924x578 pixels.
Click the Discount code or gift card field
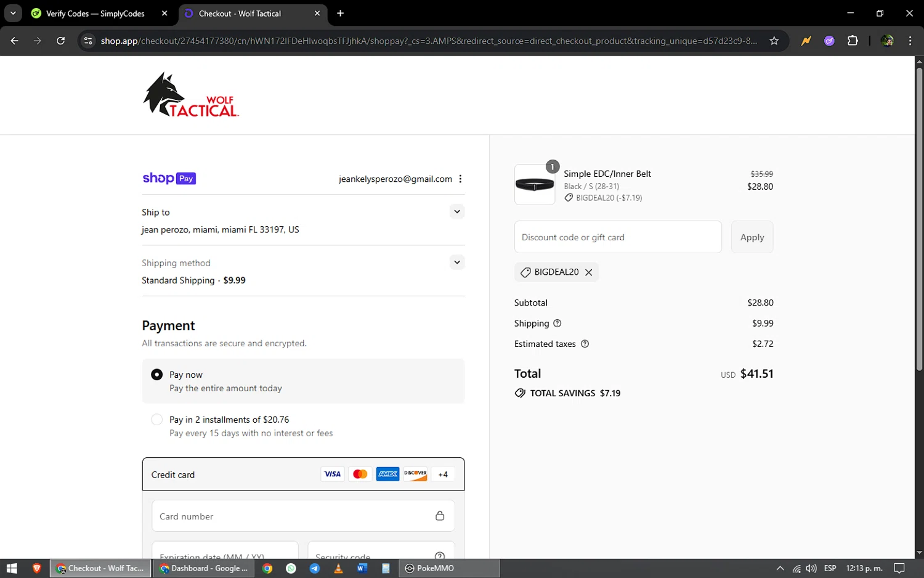pos(618,237)
